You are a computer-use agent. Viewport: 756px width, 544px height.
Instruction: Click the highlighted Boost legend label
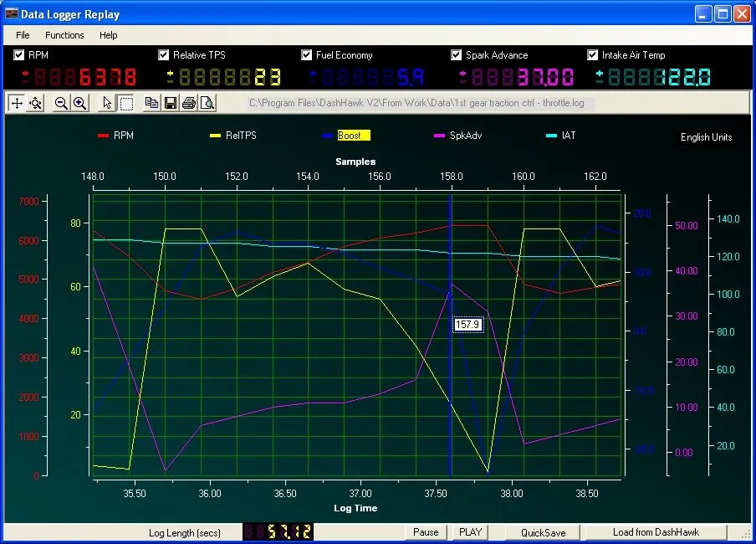pyautogui.click(x=353, y=136)
